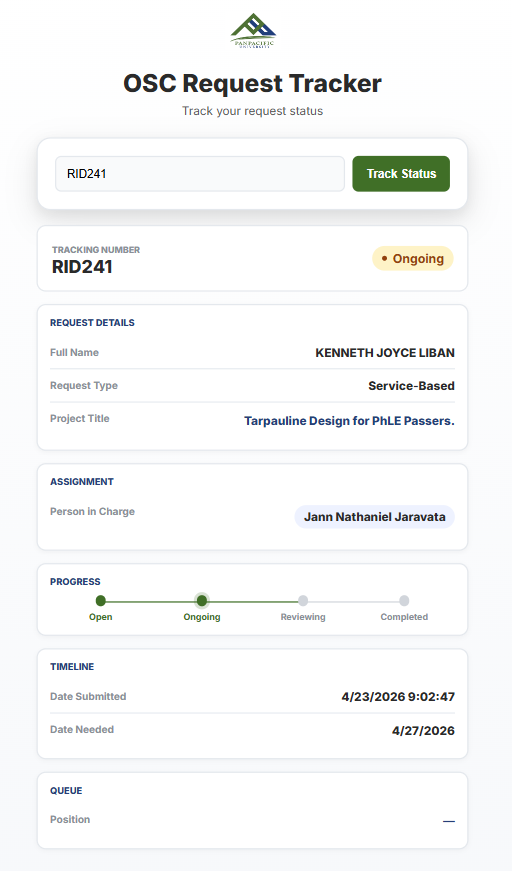Click the Date Needed 4/27/2026 value
This screenshot has width=512, height=871.
click(x=423, y=730)
